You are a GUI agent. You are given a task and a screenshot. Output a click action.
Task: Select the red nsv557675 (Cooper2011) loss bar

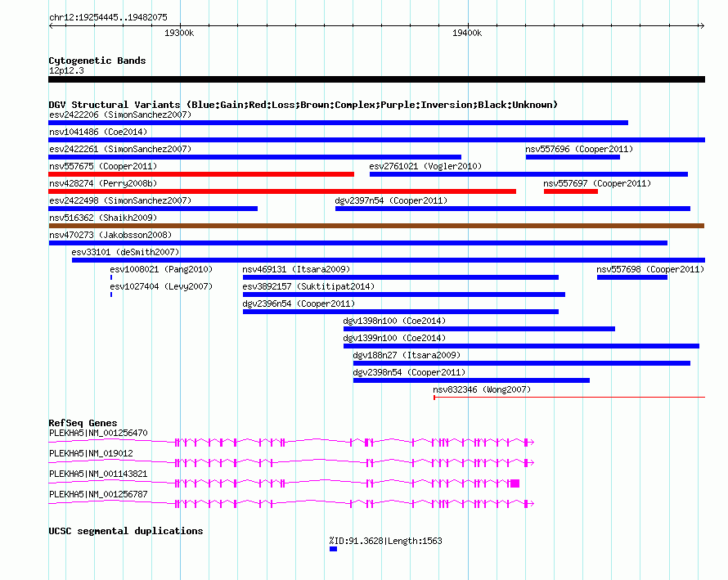click(x=201, y=174)
